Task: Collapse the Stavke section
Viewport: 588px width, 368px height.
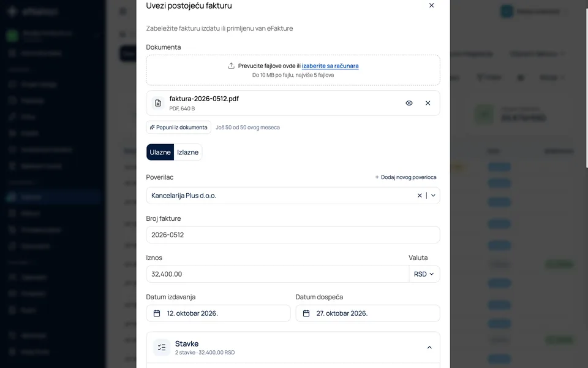Action: pos(429,347)
